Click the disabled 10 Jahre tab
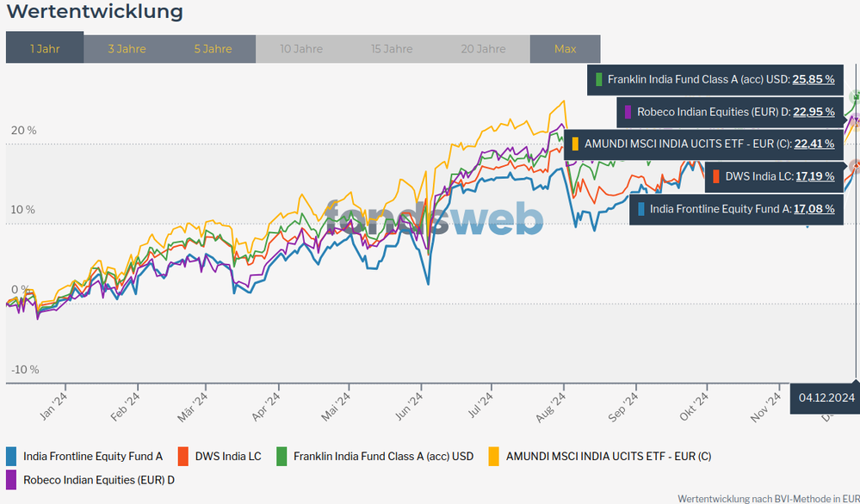The width and height of the screenshot is (860, 504). coord(301,48)
